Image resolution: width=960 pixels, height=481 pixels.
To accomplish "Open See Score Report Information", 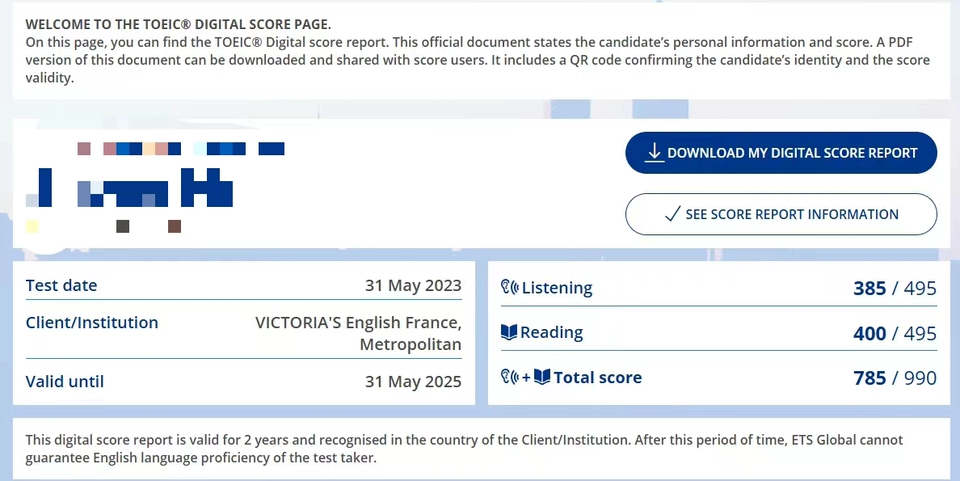I will point(781,214).
